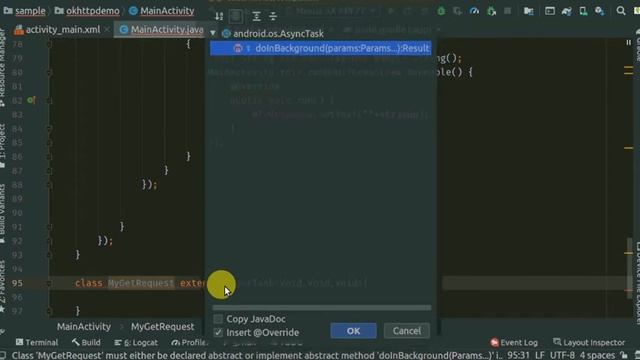Toggle the show classes icon in dialog toolbar
Viewport: 640px width, 360px height.
(x=236, y=16)
